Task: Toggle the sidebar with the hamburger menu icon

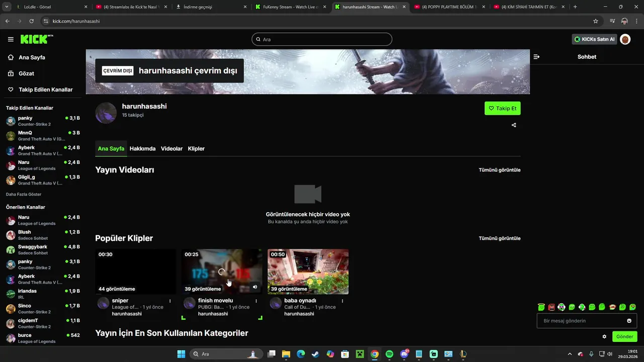Action: (11, 39)
